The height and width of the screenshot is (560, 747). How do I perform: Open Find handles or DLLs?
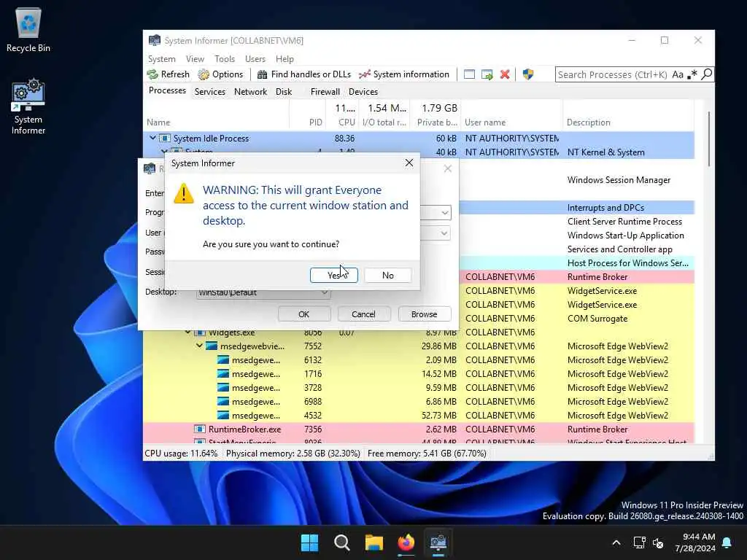click(304, 74)
